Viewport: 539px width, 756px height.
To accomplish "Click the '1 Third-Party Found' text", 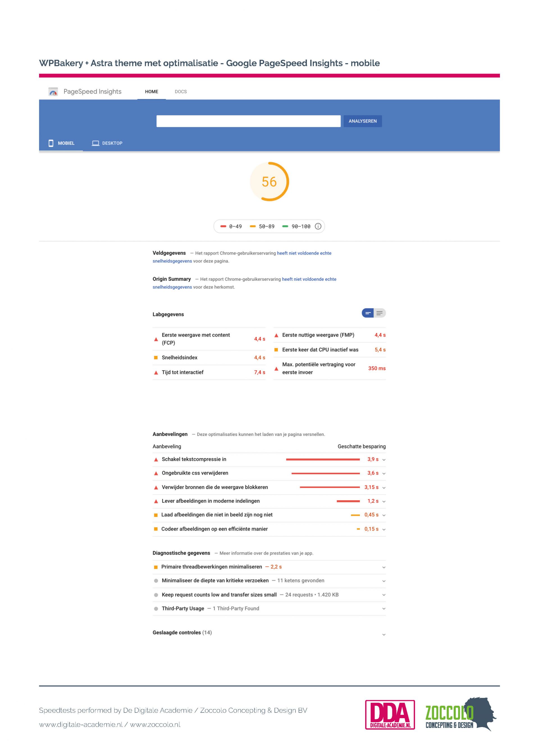I will tap(236, 608).
